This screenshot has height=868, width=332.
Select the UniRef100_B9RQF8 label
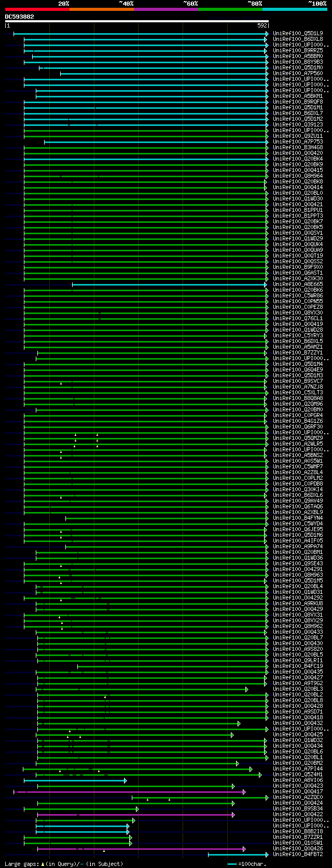tap(298, 102)
